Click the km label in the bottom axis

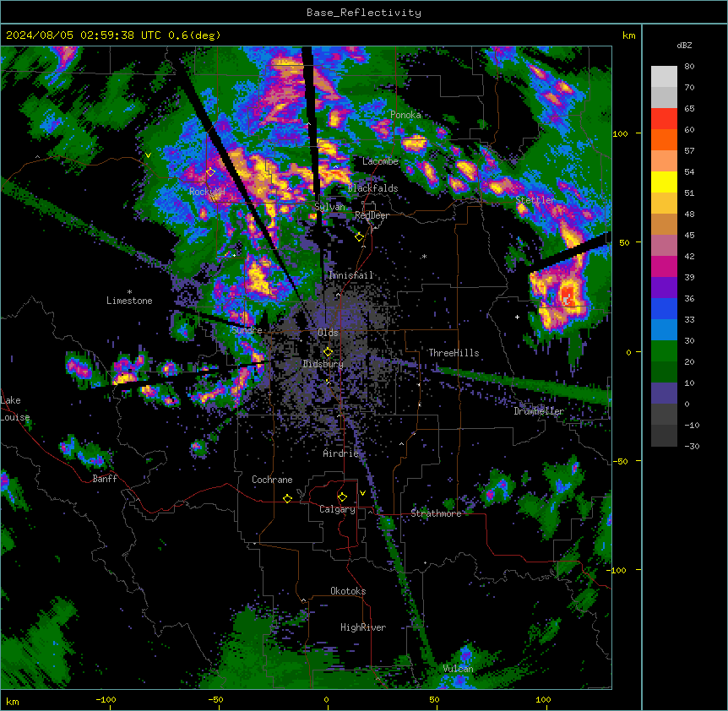(13, 702)
